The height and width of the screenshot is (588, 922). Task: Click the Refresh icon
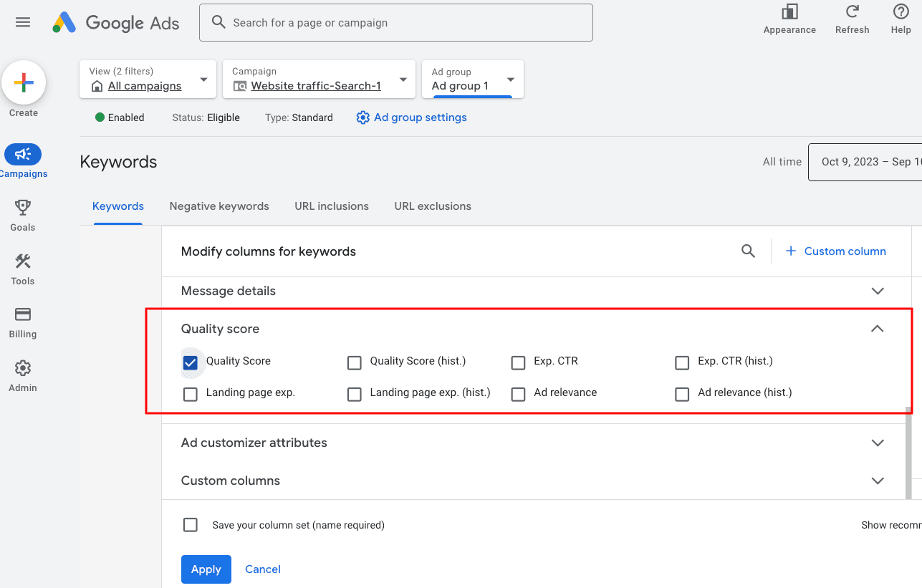[852, 12]
